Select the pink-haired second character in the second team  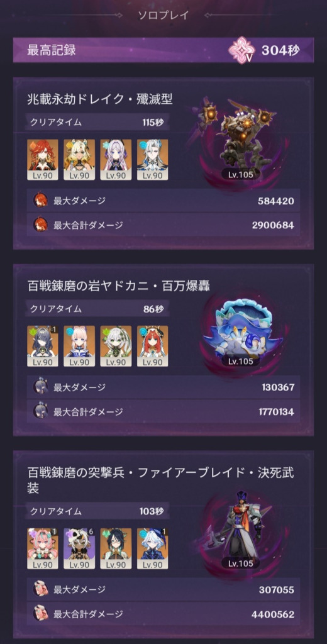click(79, 346)
